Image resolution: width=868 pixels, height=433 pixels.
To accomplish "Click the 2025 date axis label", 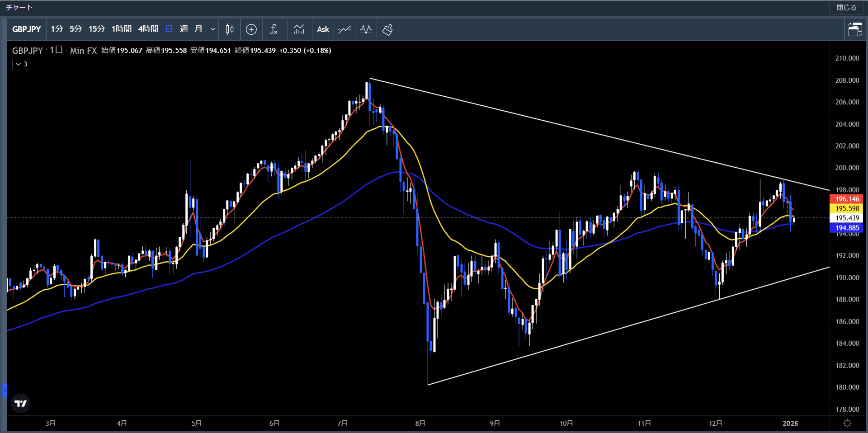I will (x=790, y=424).
